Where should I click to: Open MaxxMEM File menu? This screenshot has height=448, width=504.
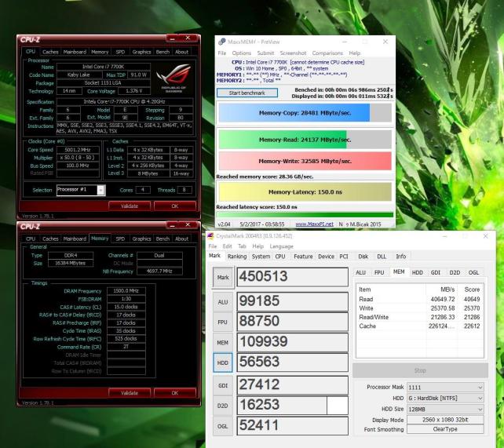pos(222,53)
